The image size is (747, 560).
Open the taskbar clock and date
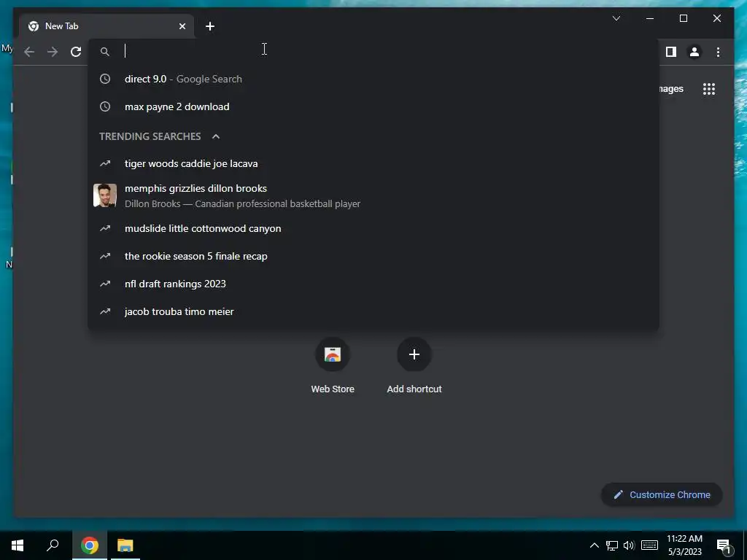click(684, 545)
